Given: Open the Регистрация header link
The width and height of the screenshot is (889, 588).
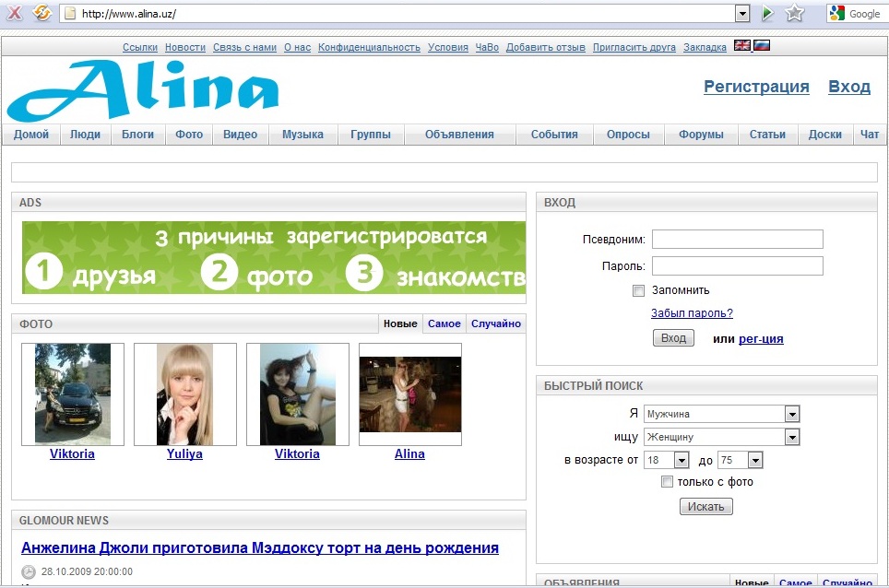Looking at the screenshot, I should [756, 87].
